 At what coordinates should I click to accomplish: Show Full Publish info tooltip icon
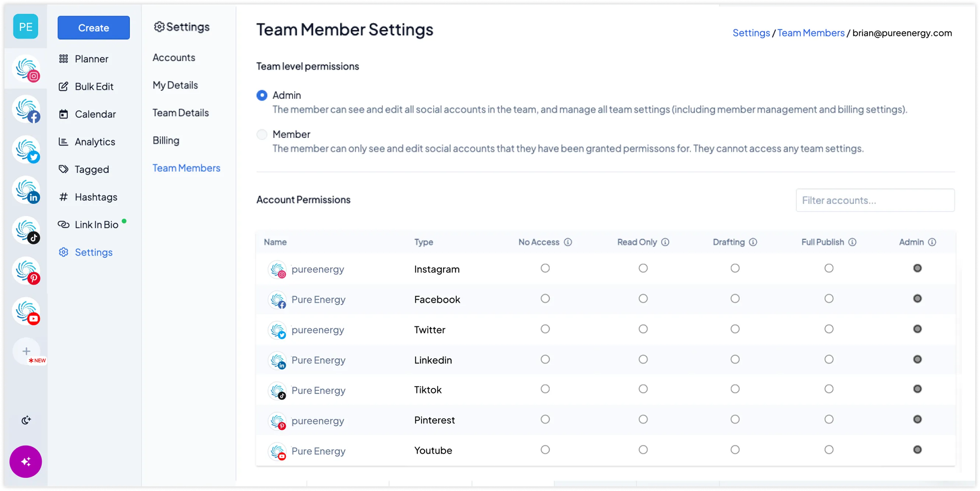click(x=853, y=242)
